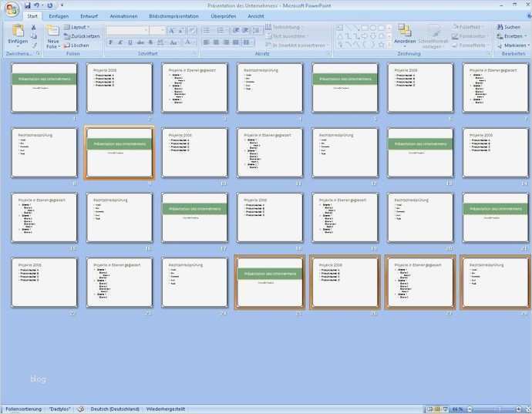The image size is (532, 414).
Task: Copy selection with the copy icon
Action: (x=34, y=36)
